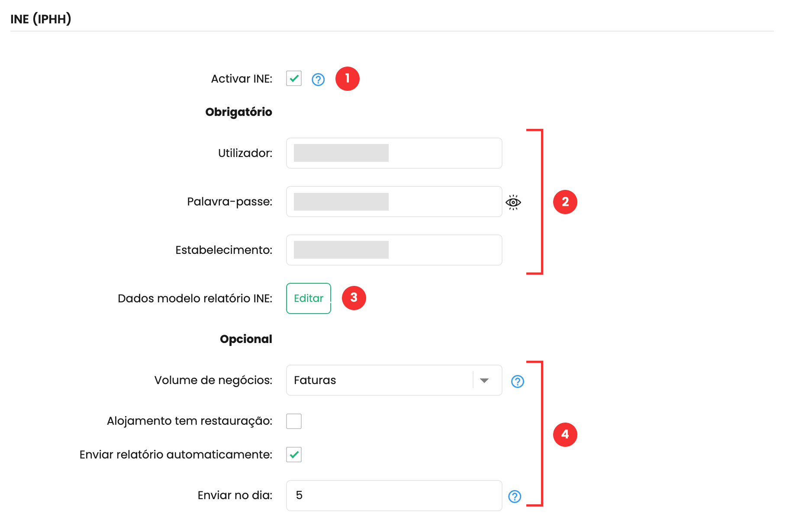Click the Enviar no dia field
This screenshot has width=786, height=532.
click(x=394, y=496)
